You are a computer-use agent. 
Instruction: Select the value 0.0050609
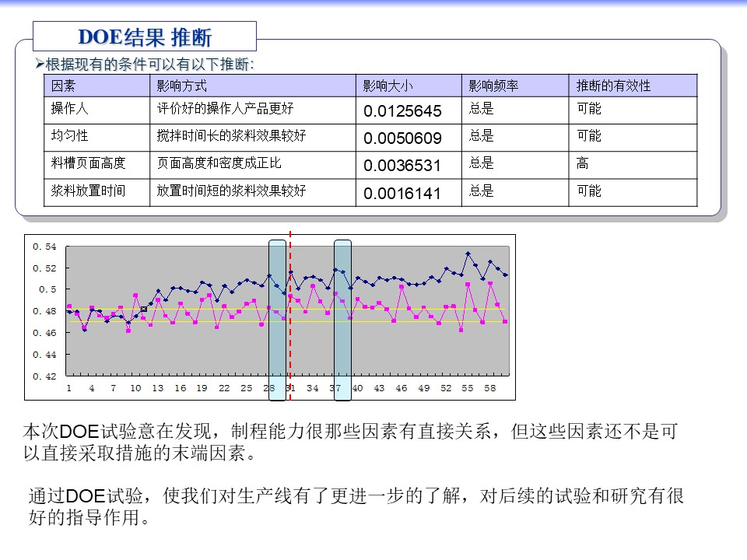(402, 138)
